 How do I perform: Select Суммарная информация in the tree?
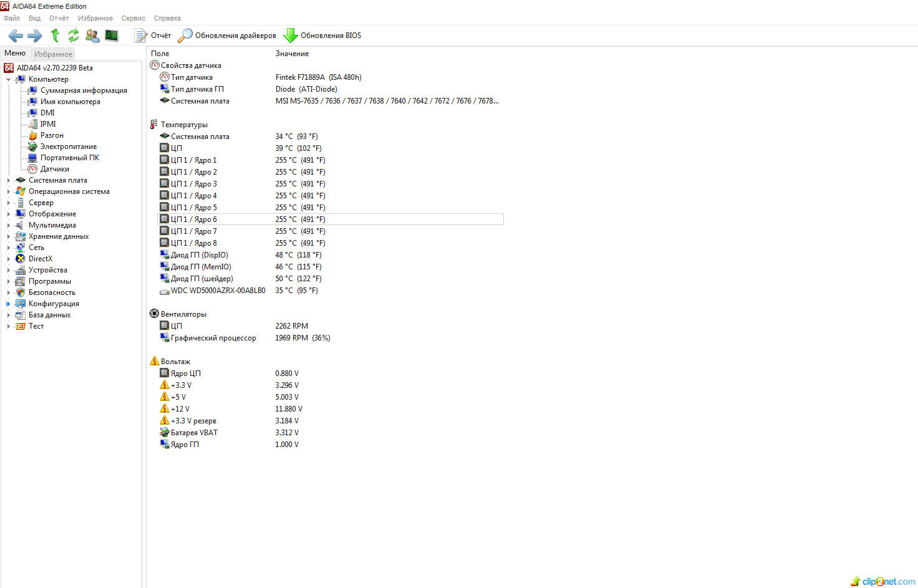point(84,90)
